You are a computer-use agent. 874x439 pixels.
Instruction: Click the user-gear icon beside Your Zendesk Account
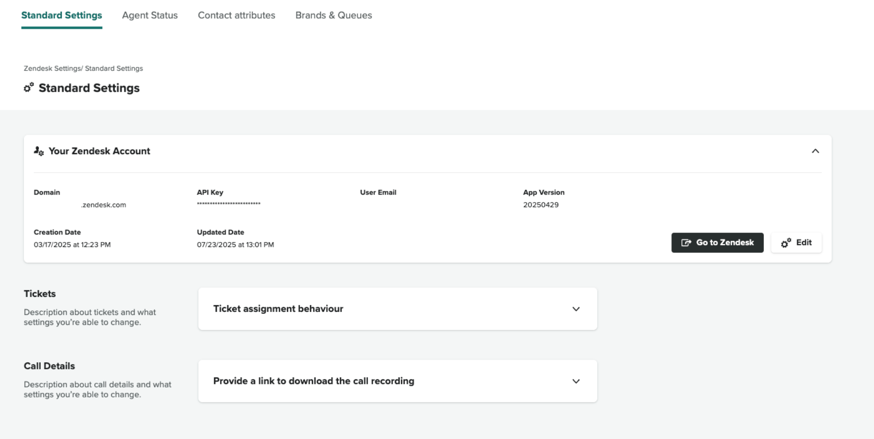[39, 151]
